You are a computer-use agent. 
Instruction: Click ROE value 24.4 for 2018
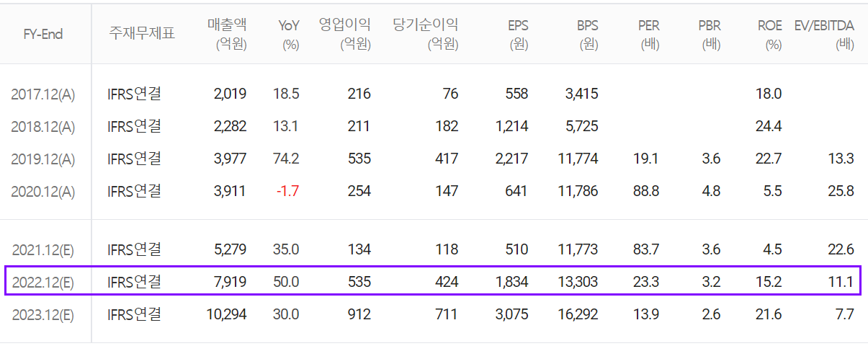(769, 126)
